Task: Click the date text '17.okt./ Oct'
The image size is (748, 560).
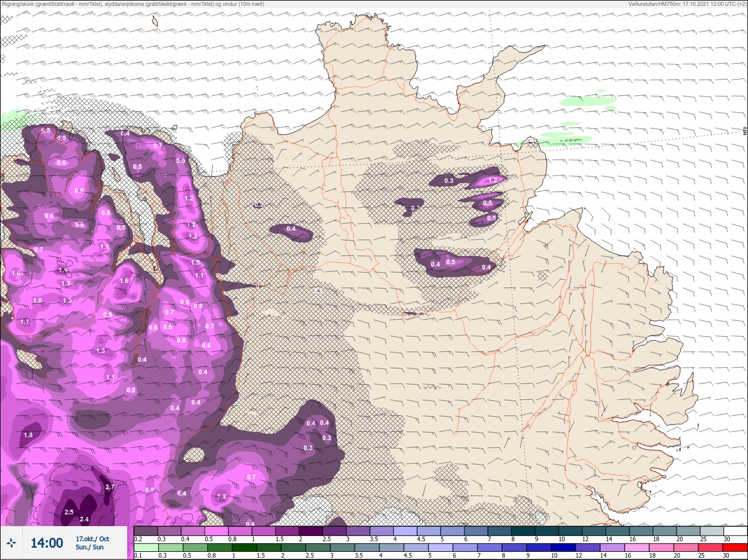Action: (x=92, y=538)
